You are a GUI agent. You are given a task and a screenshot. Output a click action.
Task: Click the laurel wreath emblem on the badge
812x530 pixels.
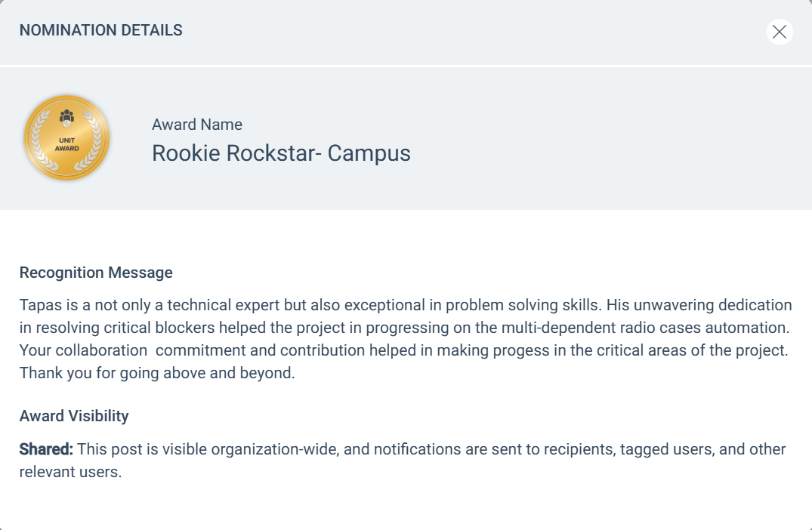42,140
